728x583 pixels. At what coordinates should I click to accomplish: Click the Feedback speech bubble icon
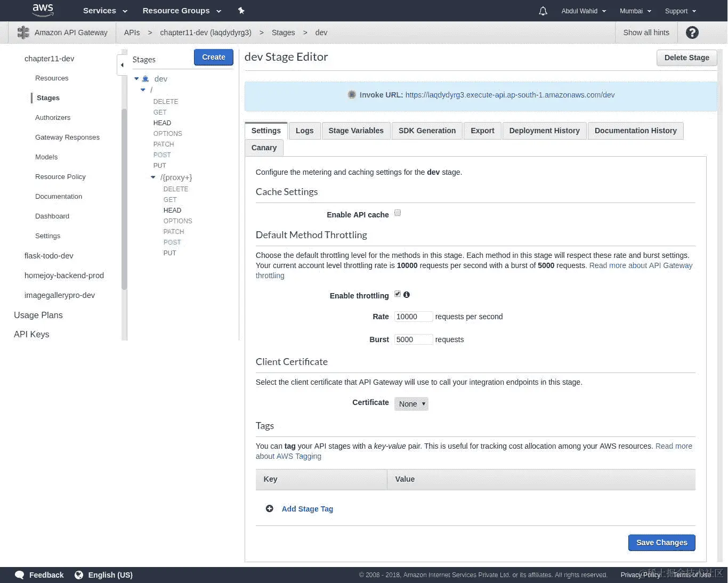[20, 575]
